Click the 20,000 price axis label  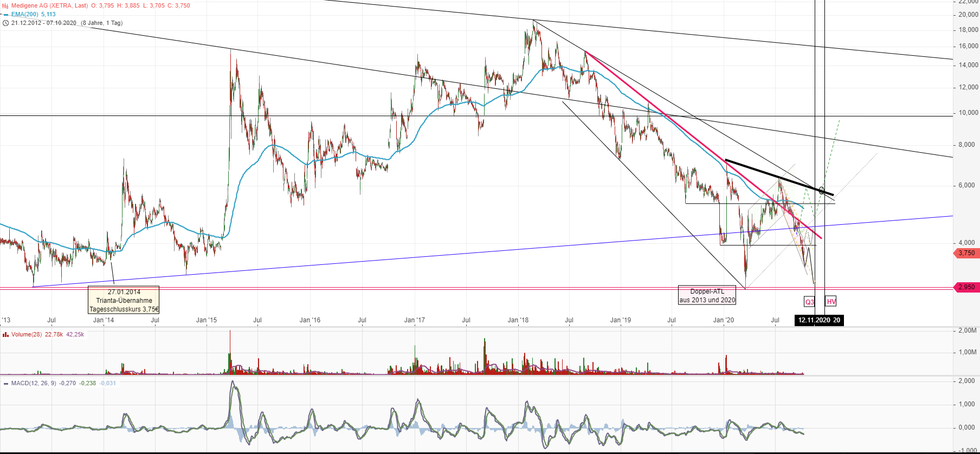pyautogui.click(x=969, y=15)
